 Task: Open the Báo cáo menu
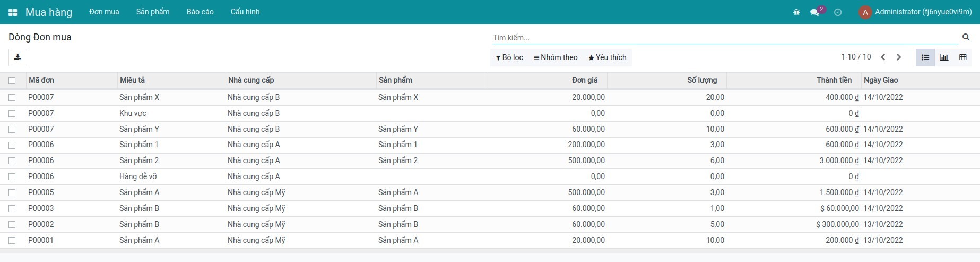(200, 12)
